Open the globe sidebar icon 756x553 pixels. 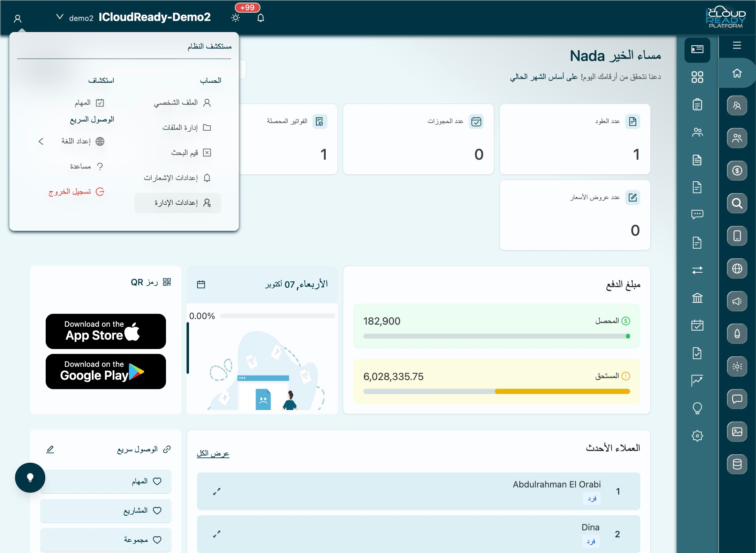click(737, 268)
